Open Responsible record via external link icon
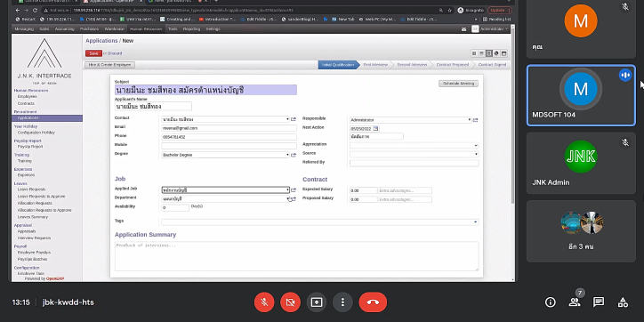 click(476, 120)
